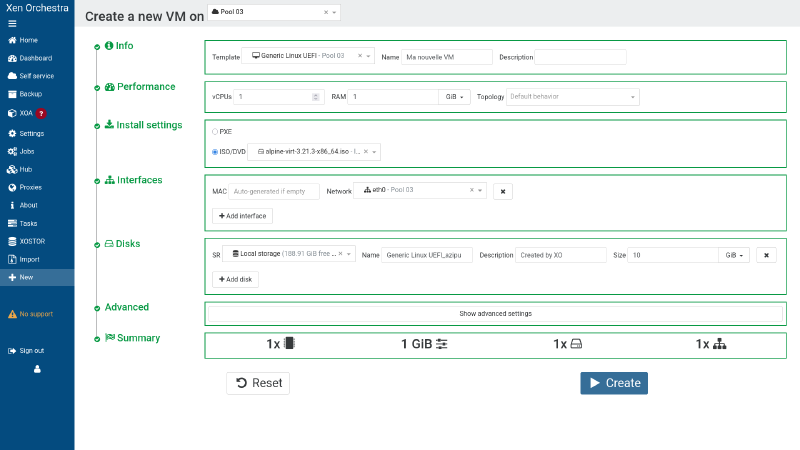Remove the network interface with X button
The image size is (800, 450).
[504, 191]
